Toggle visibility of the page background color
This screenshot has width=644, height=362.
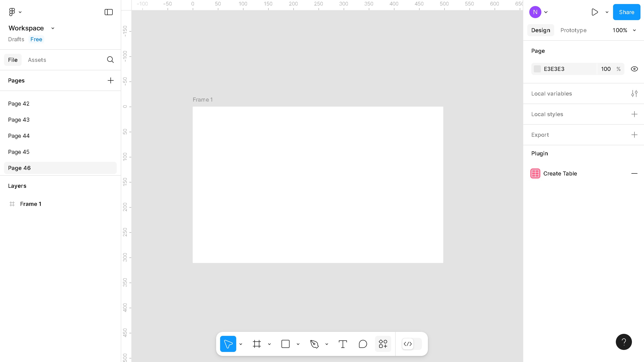click(634, 69)
